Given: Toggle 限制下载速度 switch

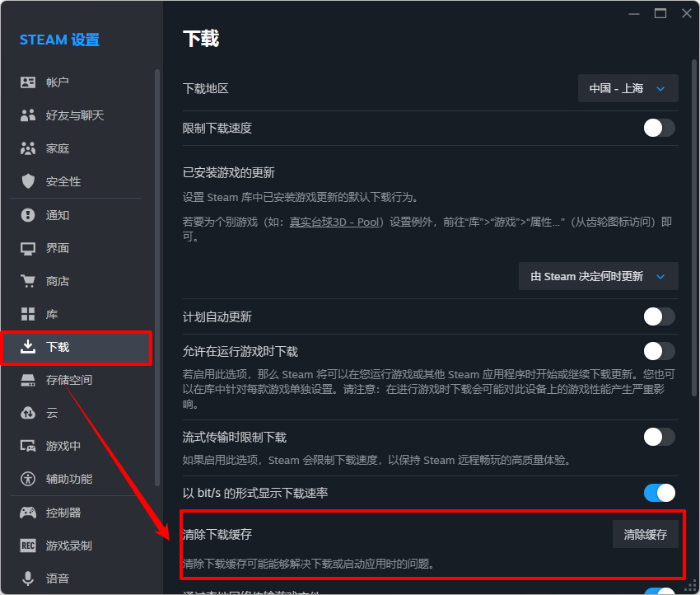Looking at the screenshot, I should click(x=659, y=129).
